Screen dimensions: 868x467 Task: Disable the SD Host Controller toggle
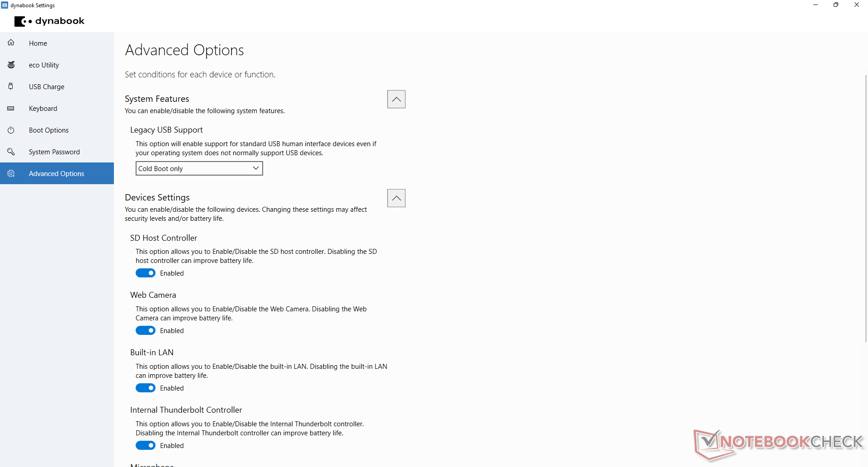[146, 273]
